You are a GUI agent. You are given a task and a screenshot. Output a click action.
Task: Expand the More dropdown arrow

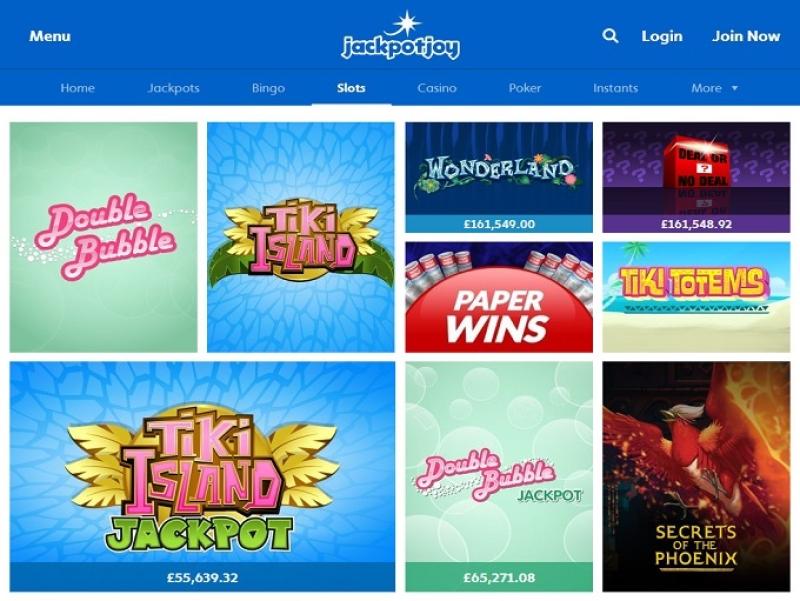pos(735,88)
